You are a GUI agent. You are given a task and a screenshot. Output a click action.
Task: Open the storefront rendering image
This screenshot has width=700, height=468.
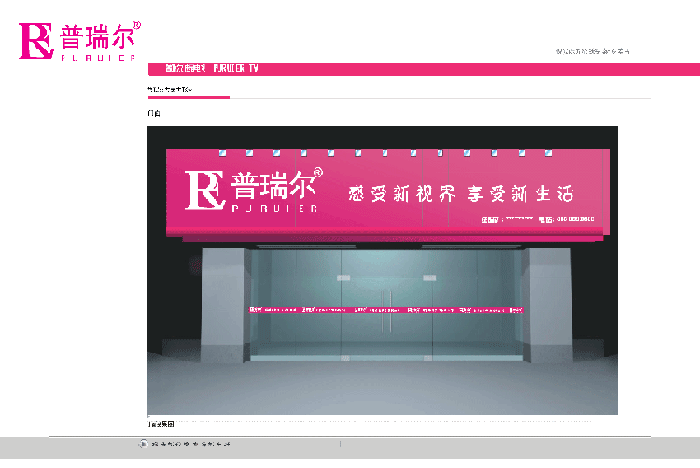pyautogui.click(x=382, y=270)
